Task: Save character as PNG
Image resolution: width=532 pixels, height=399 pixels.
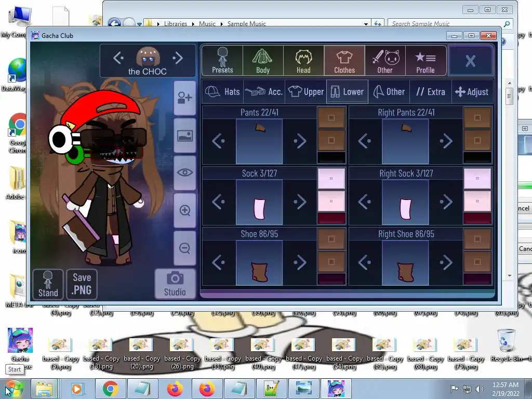Action: click(82, 284)
